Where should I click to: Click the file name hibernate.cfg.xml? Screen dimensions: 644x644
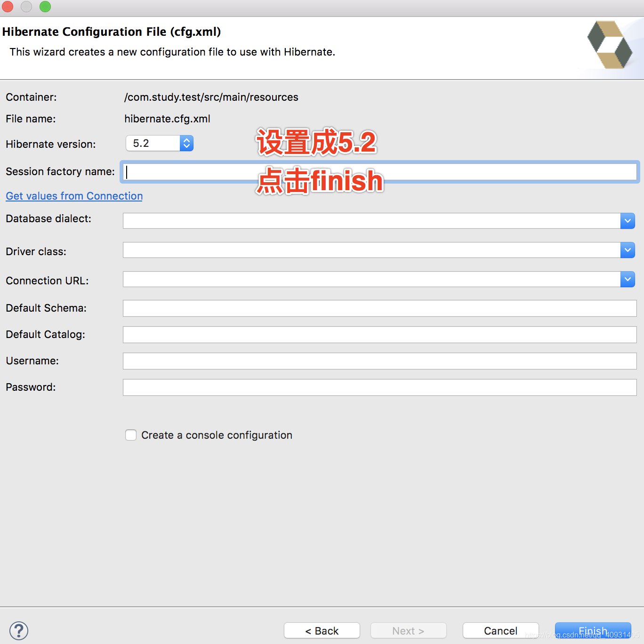(167, 119)
